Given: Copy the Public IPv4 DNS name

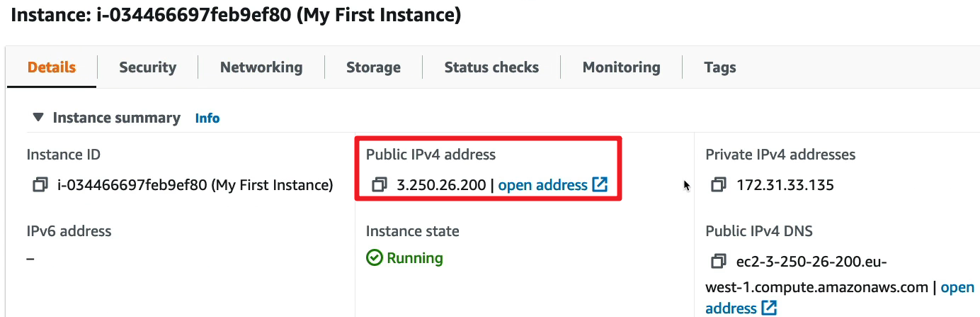Looking at the screenshot, I should point(719,262).
